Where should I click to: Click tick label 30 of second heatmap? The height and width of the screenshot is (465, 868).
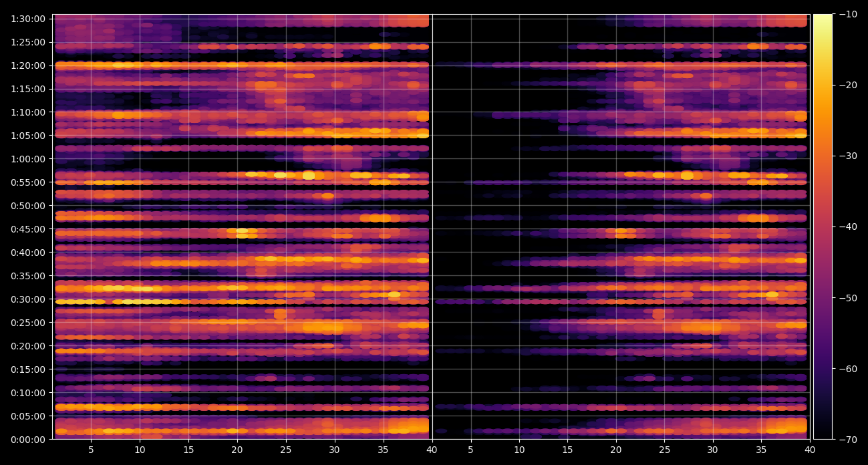(x=713, y=450)
